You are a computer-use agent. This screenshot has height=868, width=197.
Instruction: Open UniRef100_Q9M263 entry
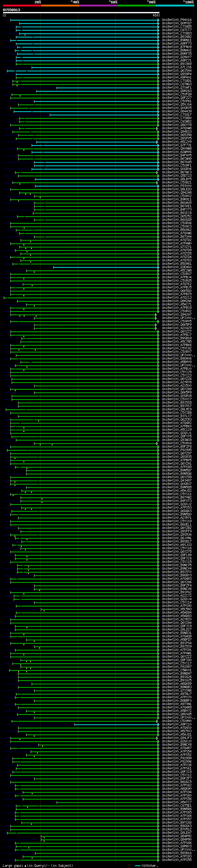[x=176, y=91]
